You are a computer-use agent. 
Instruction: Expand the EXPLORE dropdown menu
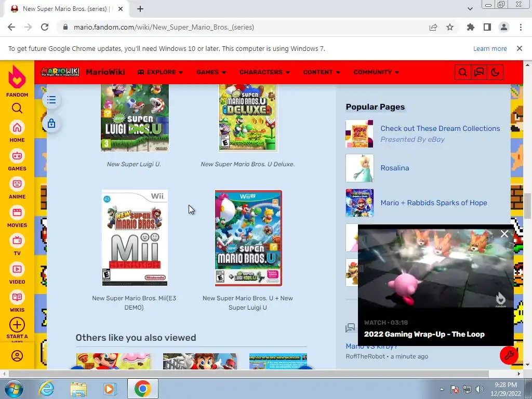coord(160,72)
